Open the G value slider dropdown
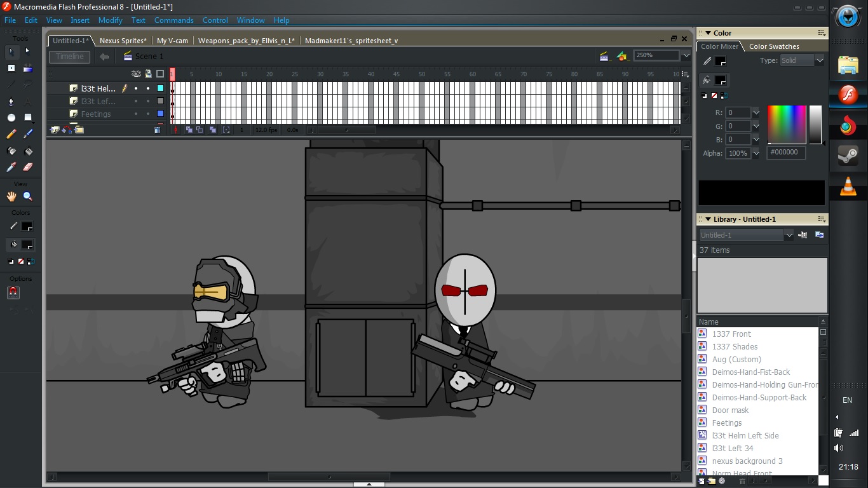Screen dimensions: 868x488 click(x=756, y=126)
